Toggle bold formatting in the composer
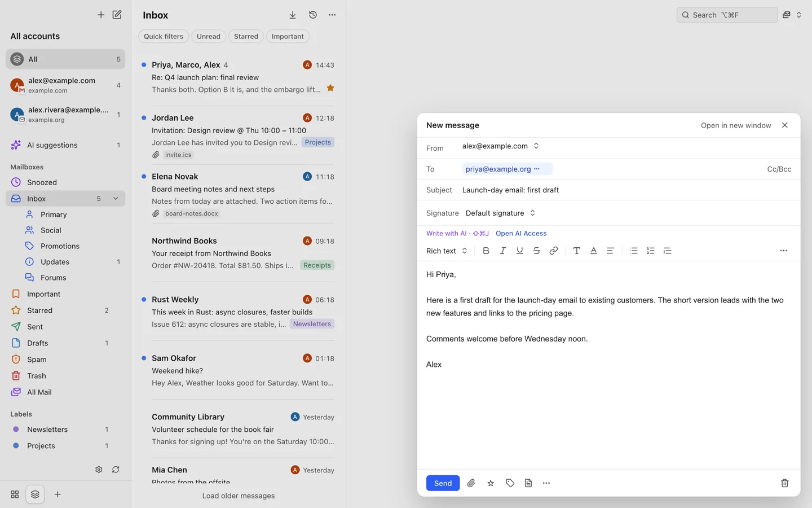 coord(486,251)
